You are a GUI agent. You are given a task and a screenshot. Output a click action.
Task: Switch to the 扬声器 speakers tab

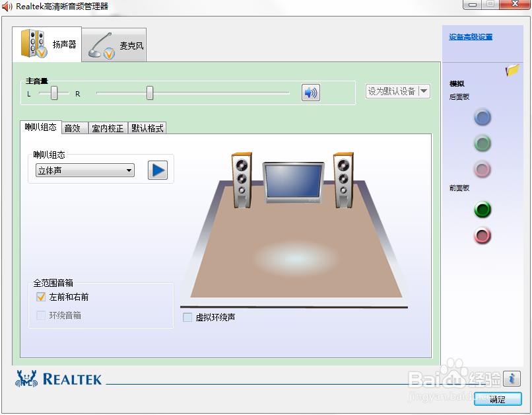click(47, 44)
